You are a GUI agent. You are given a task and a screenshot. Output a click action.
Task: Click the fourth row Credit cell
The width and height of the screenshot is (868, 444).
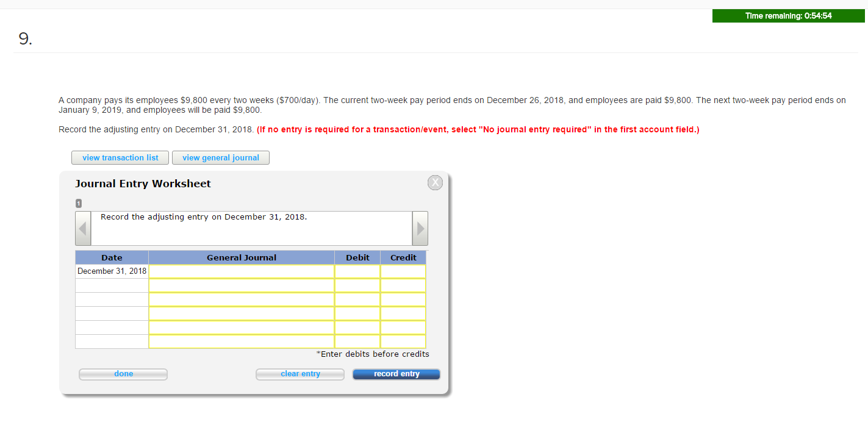403,313
